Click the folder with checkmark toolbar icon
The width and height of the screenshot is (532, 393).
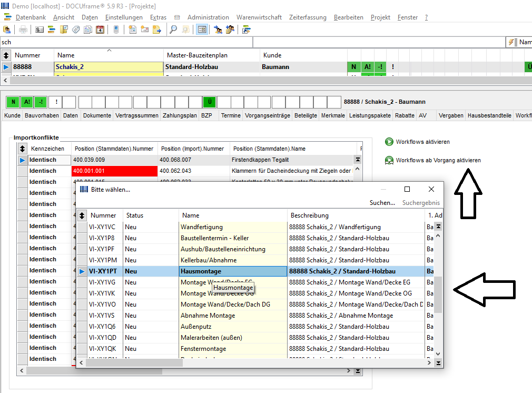(x=64, y=30)
